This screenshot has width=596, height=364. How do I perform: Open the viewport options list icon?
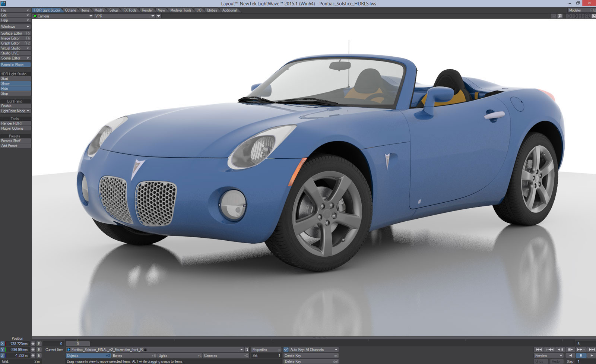554,16
